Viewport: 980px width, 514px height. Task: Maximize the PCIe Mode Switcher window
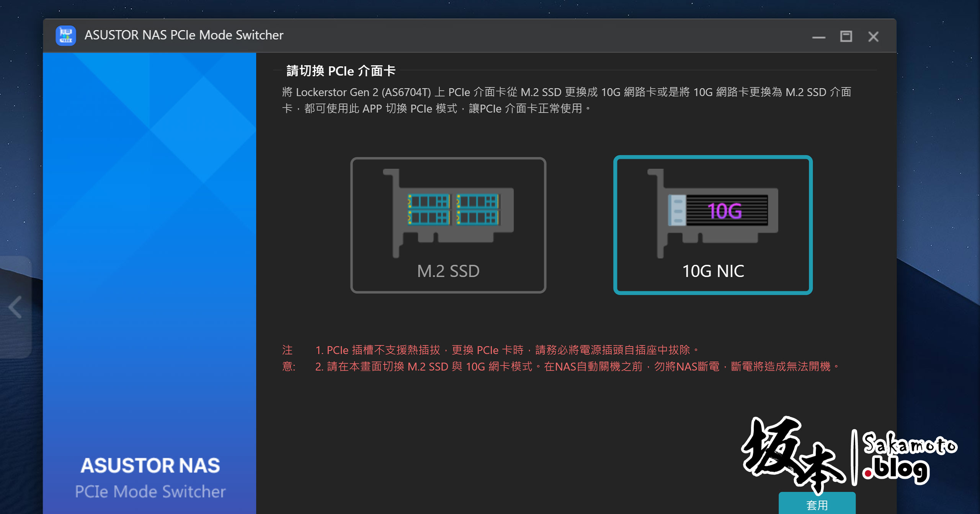[846, 37]
